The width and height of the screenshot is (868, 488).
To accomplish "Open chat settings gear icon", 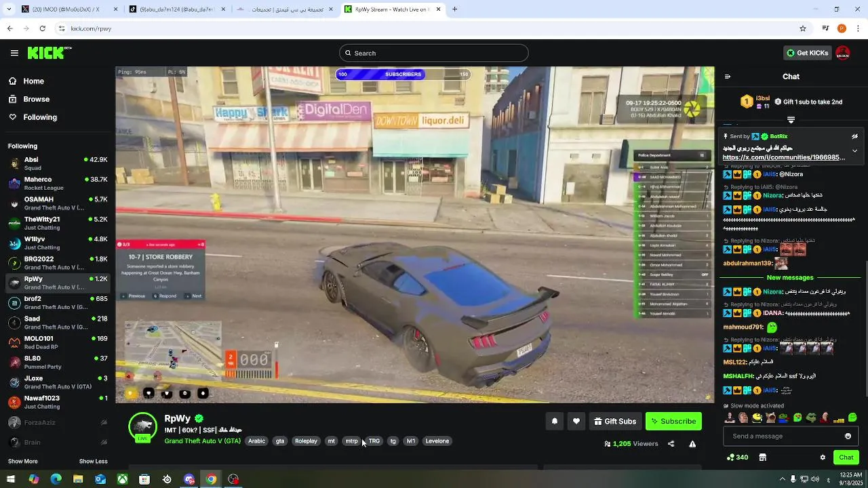I will point(823,457).
